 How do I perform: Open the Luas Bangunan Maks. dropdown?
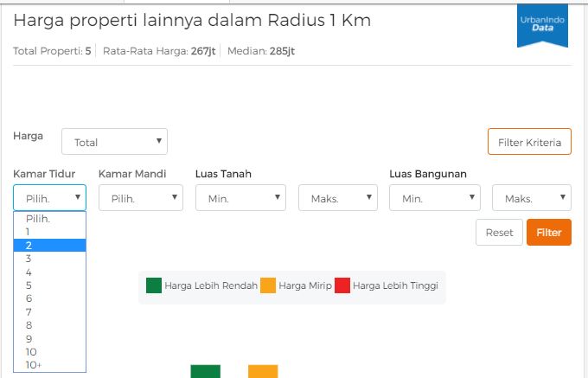[532, 197]
